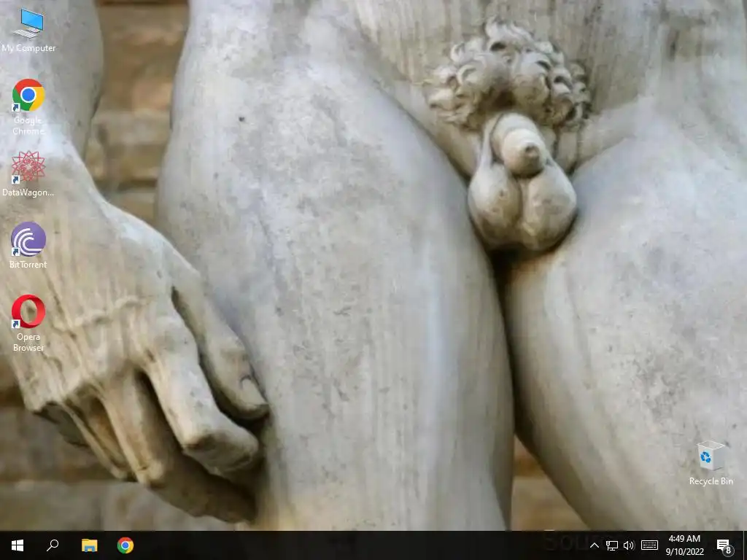Open clock showing 4:49 AM

[684, 545]
